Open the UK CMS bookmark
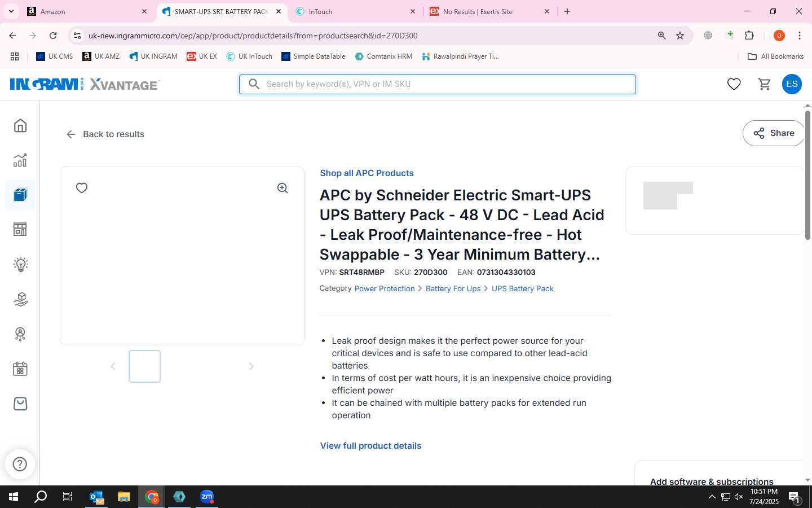This screenshot has width=812, height=508. coord(55,56)
